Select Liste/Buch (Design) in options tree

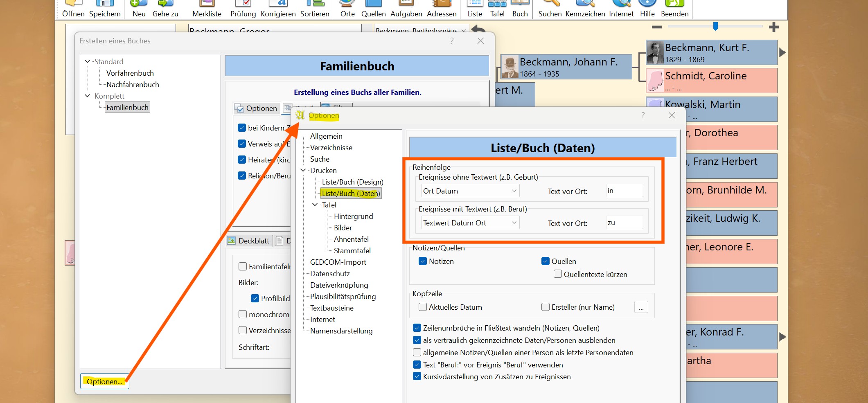point(352,182)
